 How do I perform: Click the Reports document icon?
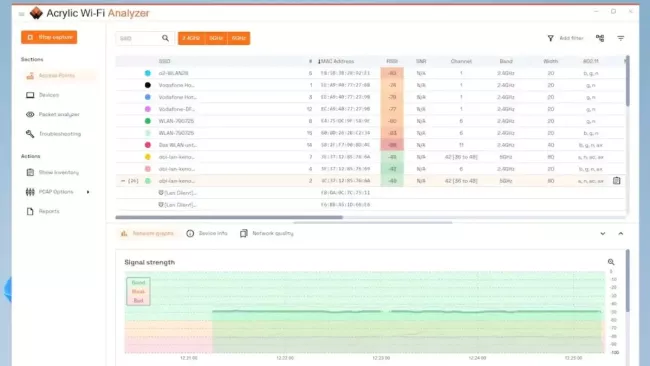click(x=30, y=211)
